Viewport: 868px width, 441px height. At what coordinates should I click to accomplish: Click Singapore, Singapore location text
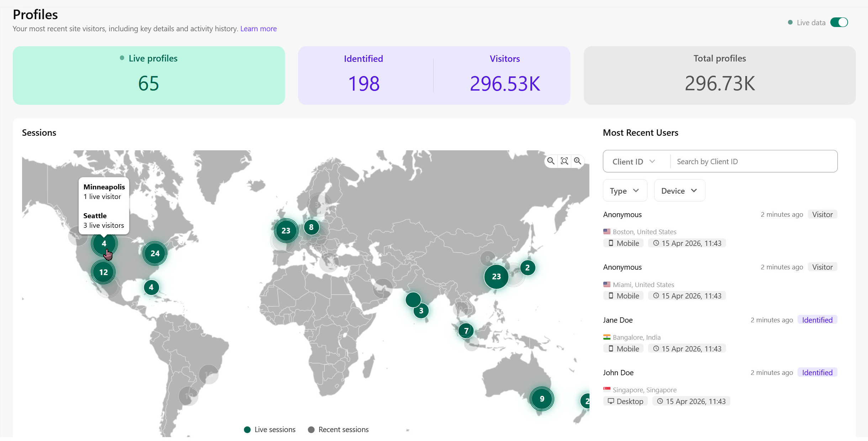click(645, 390)
